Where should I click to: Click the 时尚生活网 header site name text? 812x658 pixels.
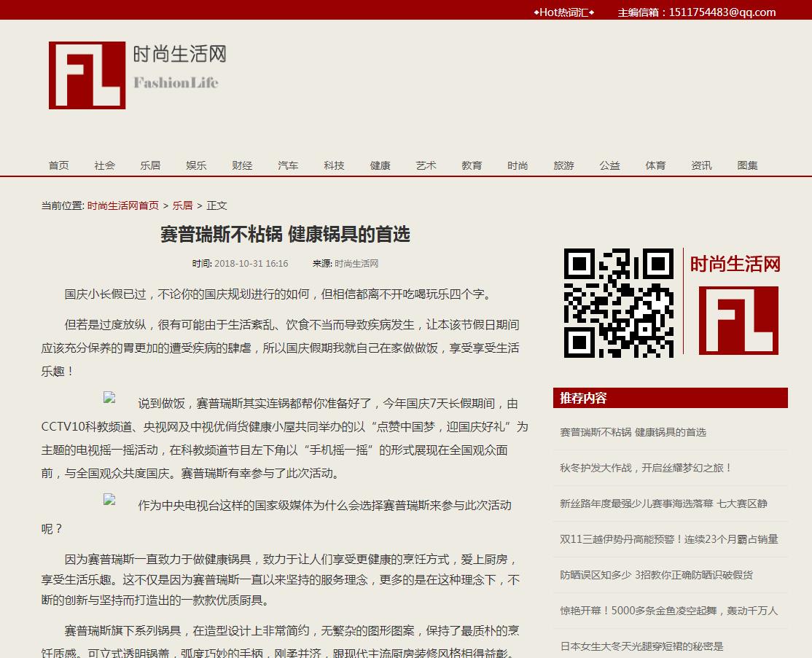point(180,54)
